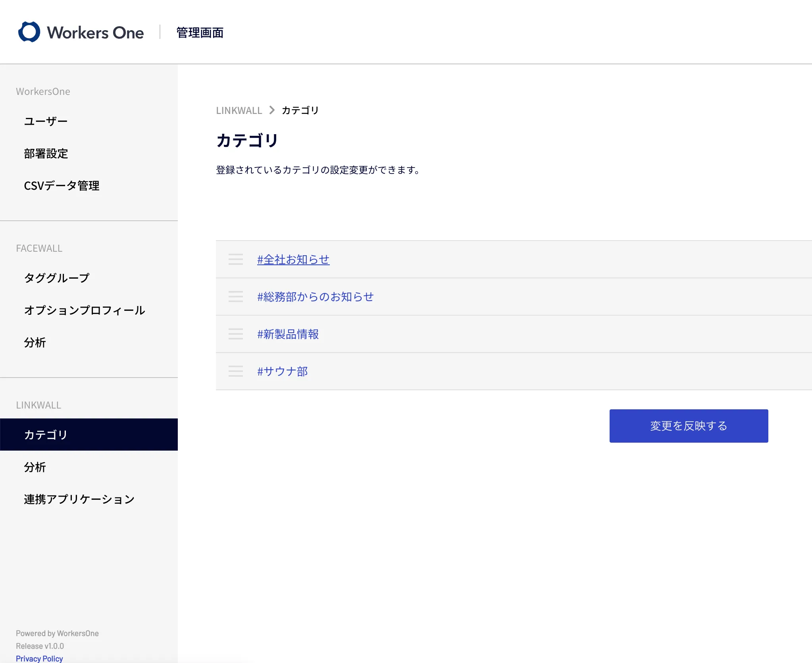
Task: Click the LINKWALL sidebar section label
Action: coord(38,405)
